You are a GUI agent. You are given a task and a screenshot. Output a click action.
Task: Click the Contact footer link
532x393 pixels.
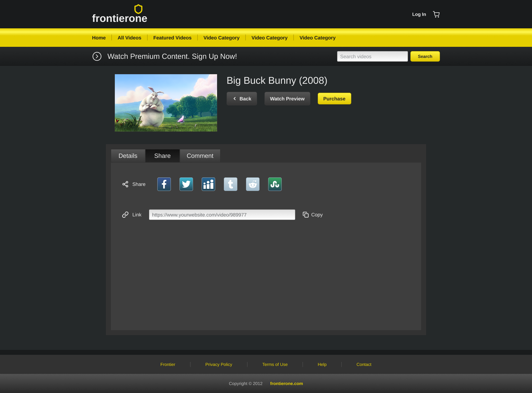tap(364, 364)
